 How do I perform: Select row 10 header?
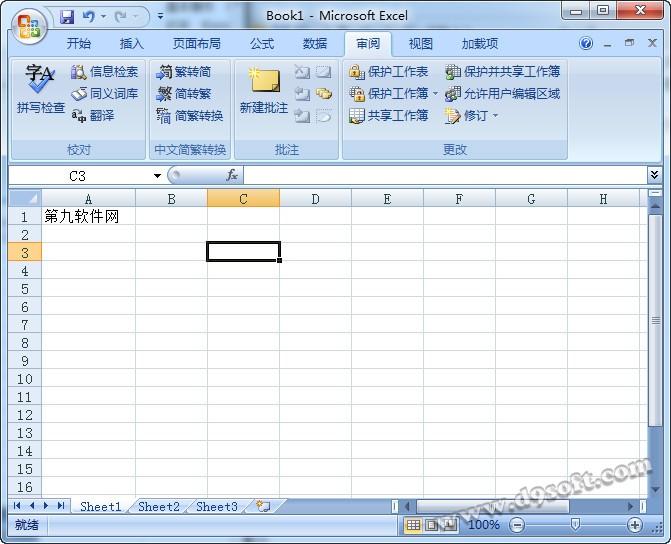[x=25, y=379]
